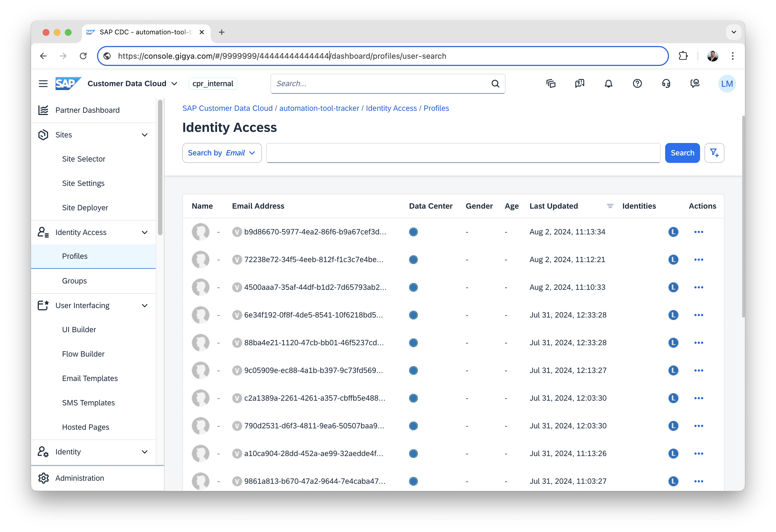Click the feedback chat smiley icon
Viewport: 776px width, 532px height.
pos(695,83)
